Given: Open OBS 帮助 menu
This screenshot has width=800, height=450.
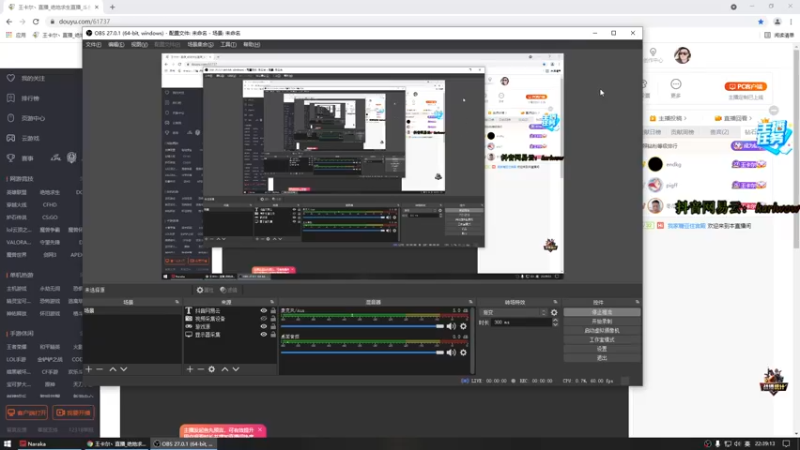Looking at the screenshot, I should (x=252, y=44).
